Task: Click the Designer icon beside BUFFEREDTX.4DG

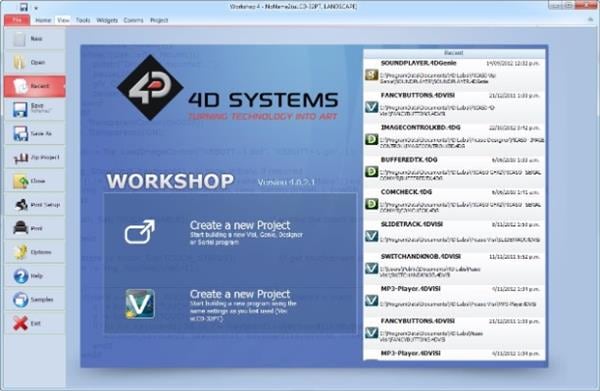Action: click(371, 171)
